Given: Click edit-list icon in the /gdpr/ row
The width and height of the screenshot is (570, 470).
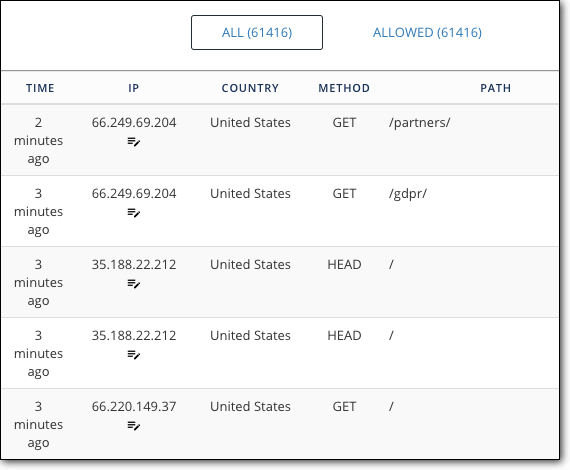Looking at the screenshot, I should coord(133,213).
